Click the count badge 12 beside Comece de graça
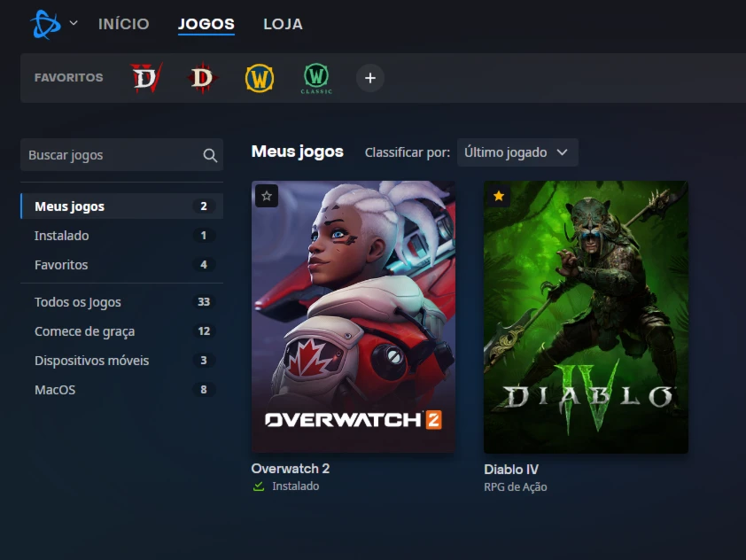 pyautogui.click(x=204, y=331)
